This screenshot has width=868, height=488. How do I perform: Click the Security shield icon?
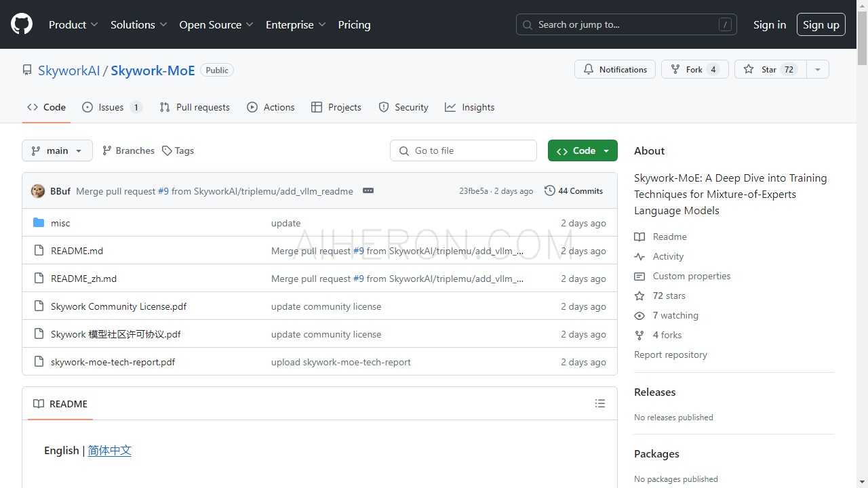pyautogui.click(x=384, y=107)
